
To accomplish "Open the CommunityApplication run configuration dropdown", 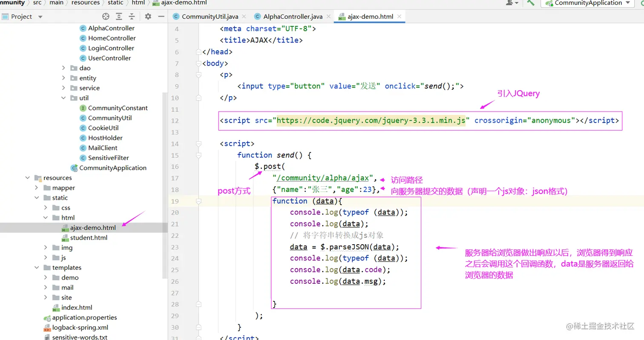I will (587, 3).
